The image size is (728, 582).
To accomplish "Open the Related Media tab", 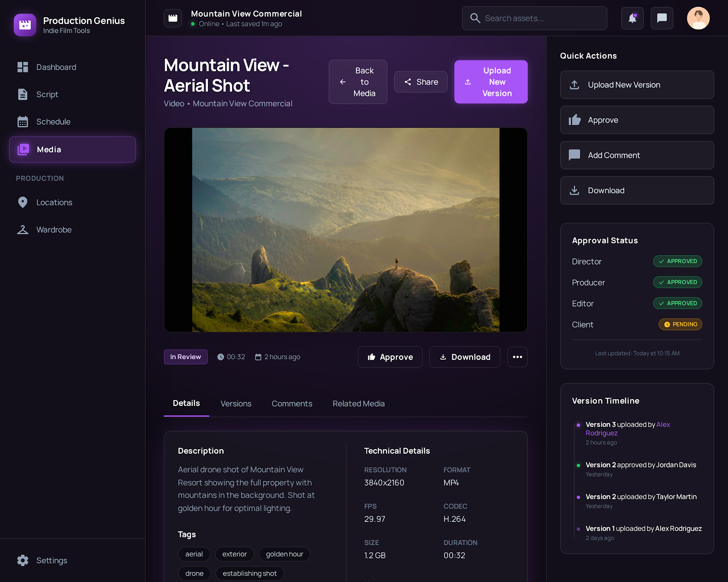I will (x=358, y=403).
